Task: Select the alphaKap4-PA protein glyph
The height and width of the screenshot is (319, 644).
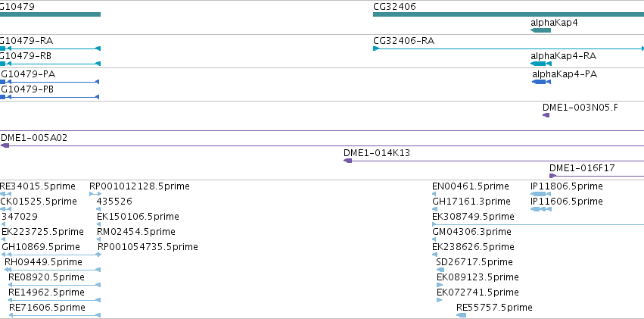Action: (x=541, y=82)
